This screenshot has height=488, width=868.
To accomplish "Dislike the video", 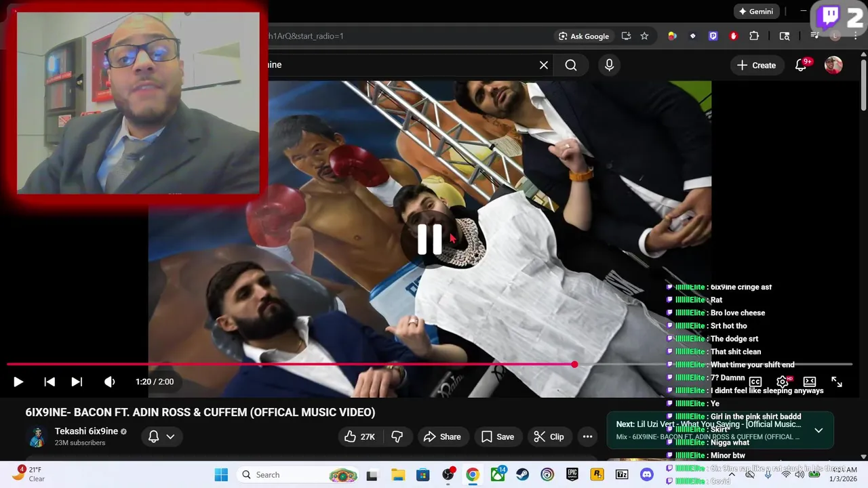I will tap(397, 436).
